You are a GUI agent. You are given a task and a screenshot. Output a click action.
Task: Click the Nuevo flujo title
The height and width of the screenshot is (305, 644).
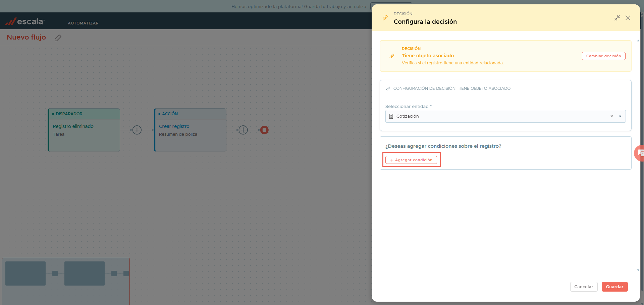(x=26, y=37)
